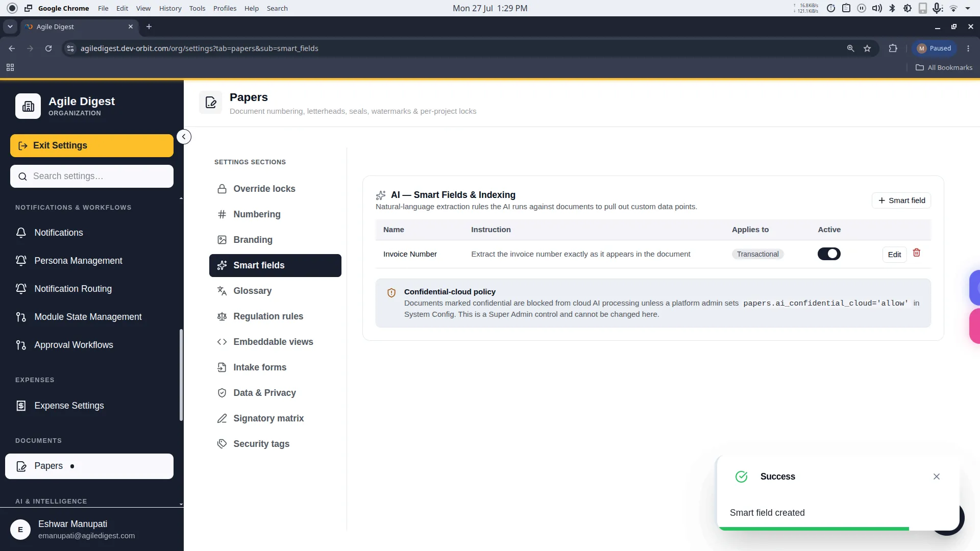Select Smart fields section

point(275,265)
